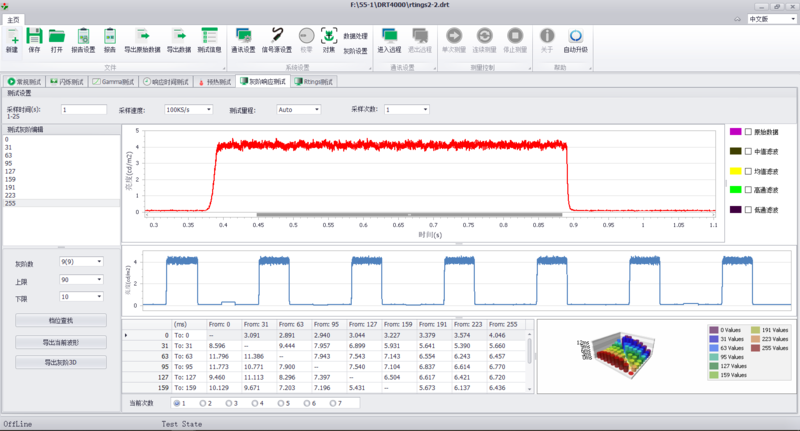The image size is (800, 431).
Task: Open the sampling speed 100KS/s dropdown
Action: click(209, 110)
